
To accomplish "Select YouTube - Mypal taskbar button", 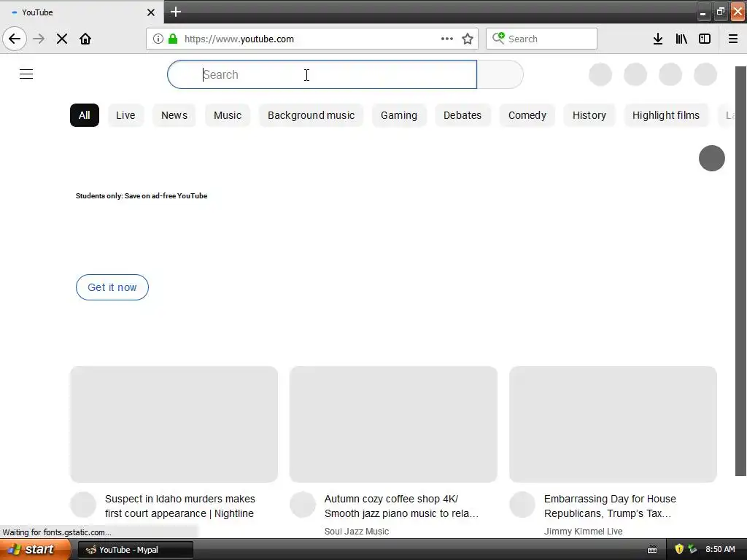I will point(135,550).
